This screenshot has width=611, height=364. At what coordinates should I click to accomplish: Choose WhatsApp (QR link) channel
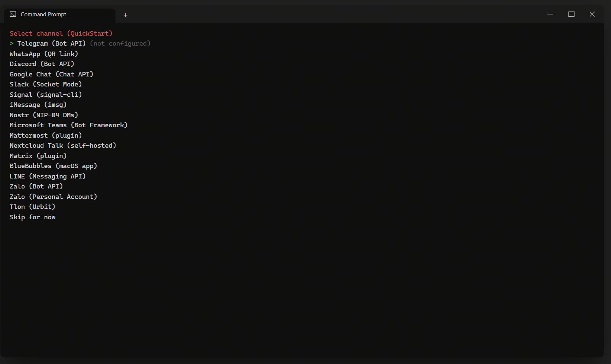44,54
